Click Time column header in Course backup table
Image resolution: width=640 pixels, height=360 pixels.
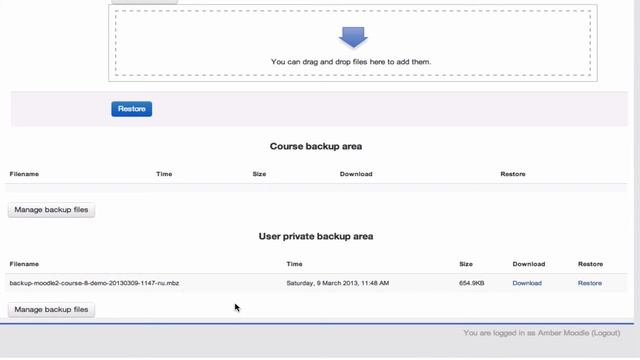pos(164,174)
